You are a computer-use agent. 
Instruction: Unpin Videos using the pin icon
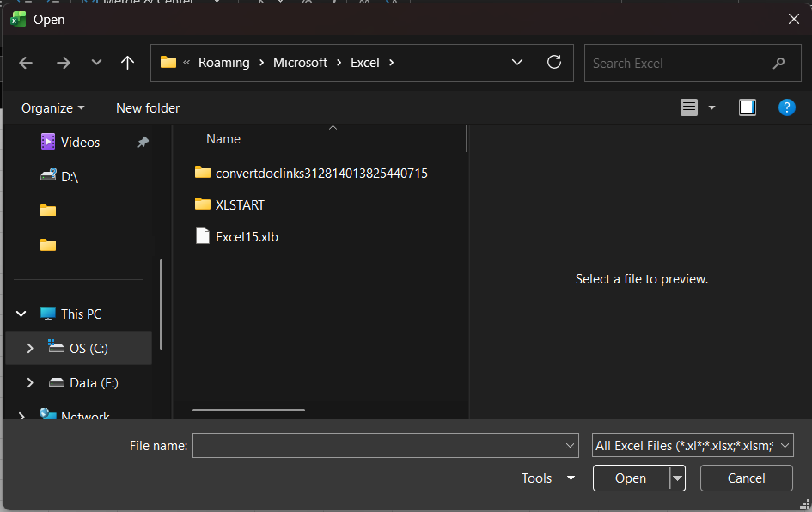(x=143, y=142)
